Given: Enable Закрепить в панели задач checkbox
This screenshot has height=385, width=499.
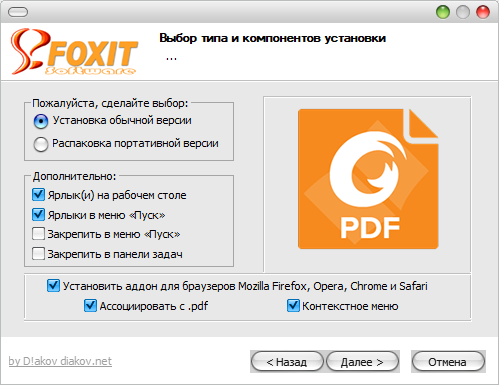Looking at the screenshot, I should click(x=38, y=253).
